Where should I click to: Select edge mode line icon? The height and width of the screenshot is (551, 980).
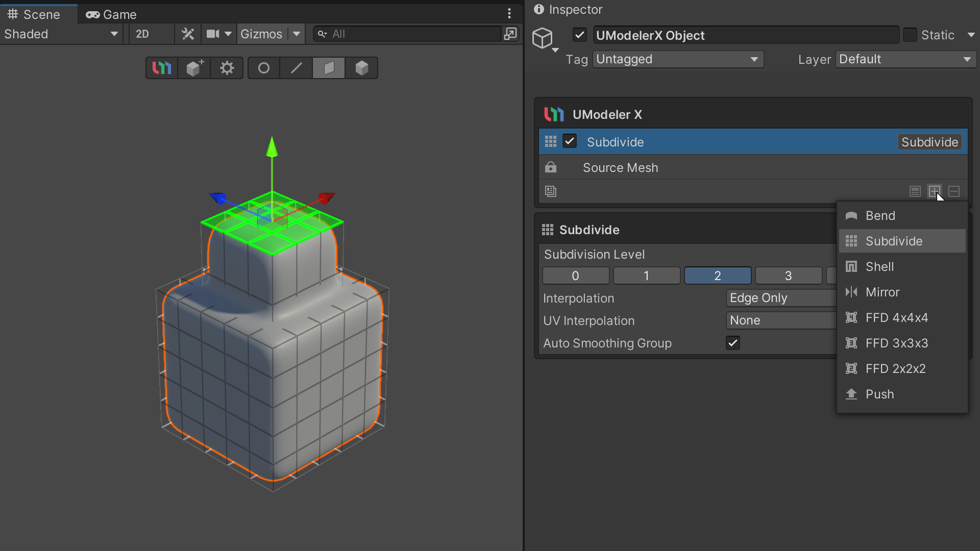point(296,68)
